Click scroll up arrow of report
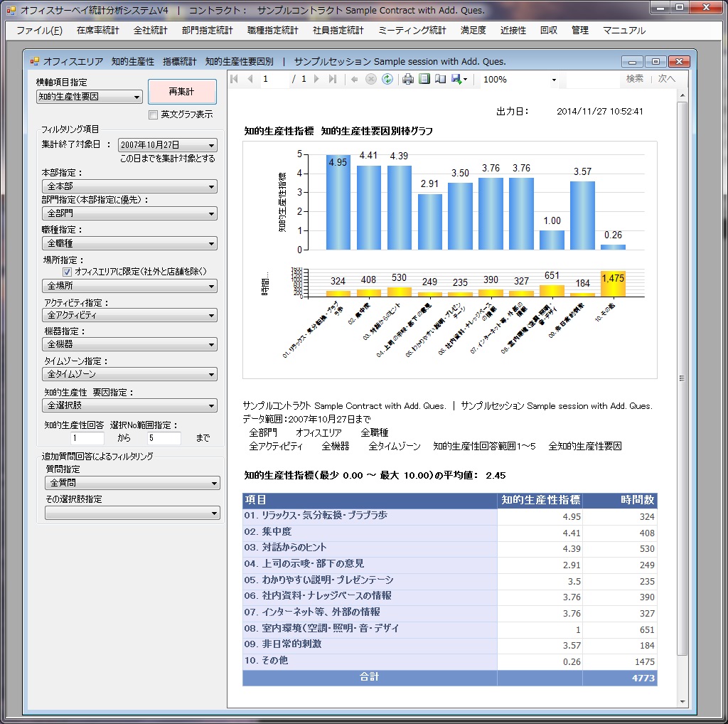Screen dimensions: 728x724 click(682, 95)
